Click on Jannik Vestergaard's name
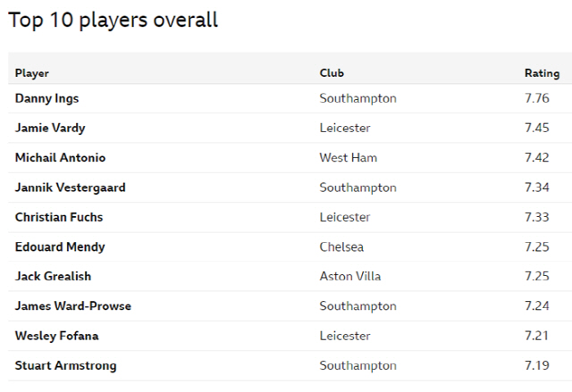 [70, 188]
